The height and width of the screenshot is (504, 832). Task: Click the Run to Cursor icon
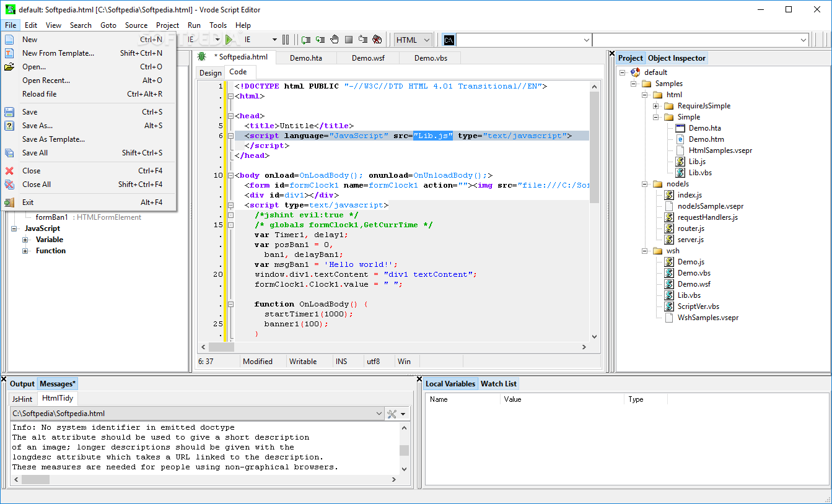[363, 40]
